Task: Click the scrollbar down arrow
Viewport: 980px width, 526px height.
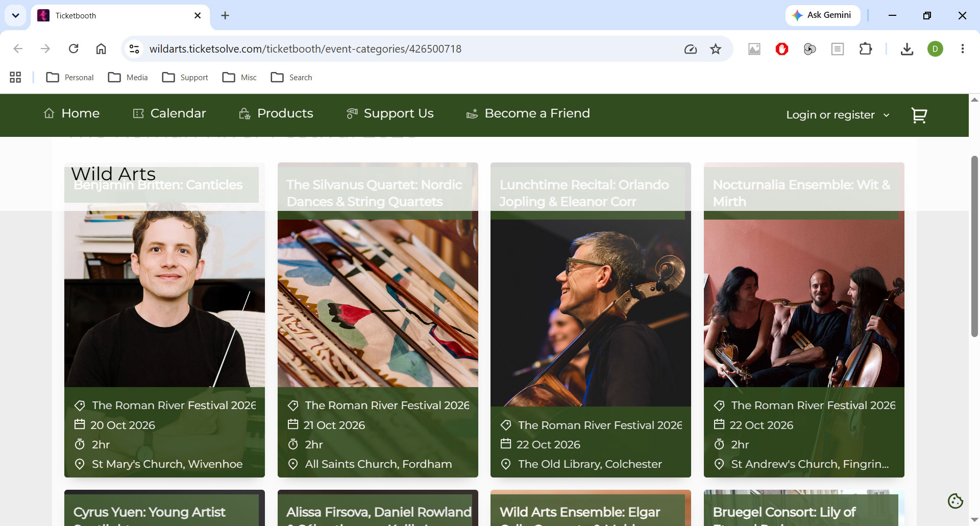Action: click(x=974, y=519)
